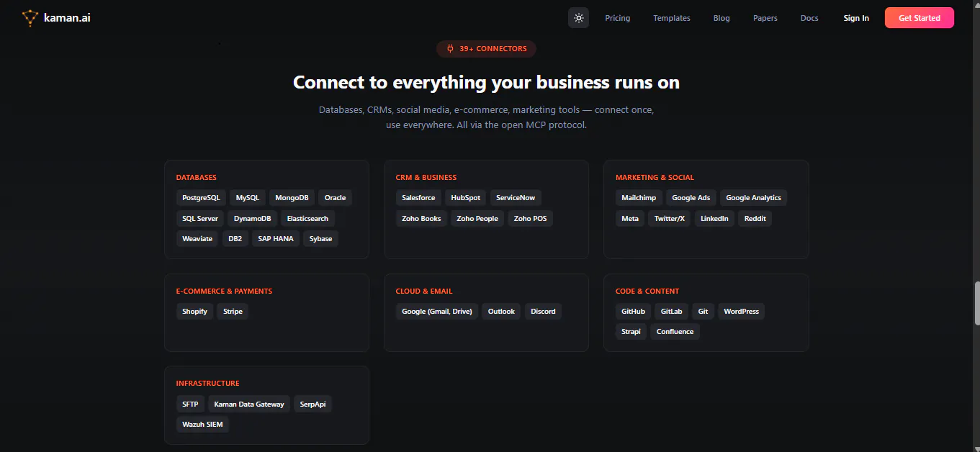Open the Pricing page
This screenshot has width=980, height=452.
[x=617, y=18]
